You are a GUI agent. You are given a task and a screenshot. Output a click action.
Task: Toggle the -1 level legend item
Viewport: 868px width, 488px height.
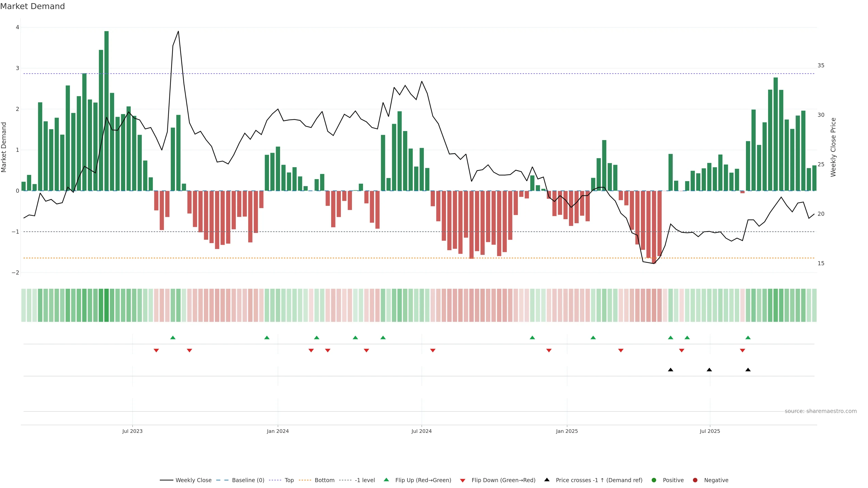click(x=365, y=480)
